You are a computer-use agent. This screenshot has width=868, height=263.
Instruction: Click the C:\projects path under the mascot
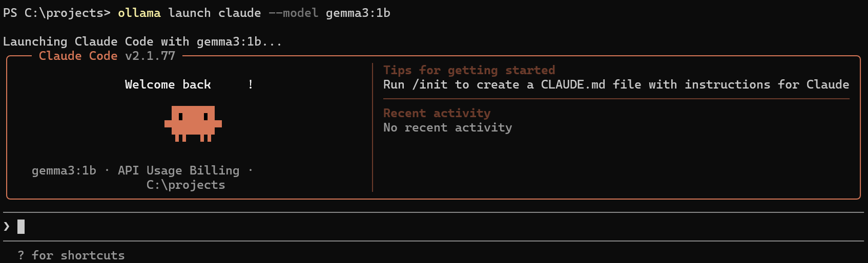[185, 185]
